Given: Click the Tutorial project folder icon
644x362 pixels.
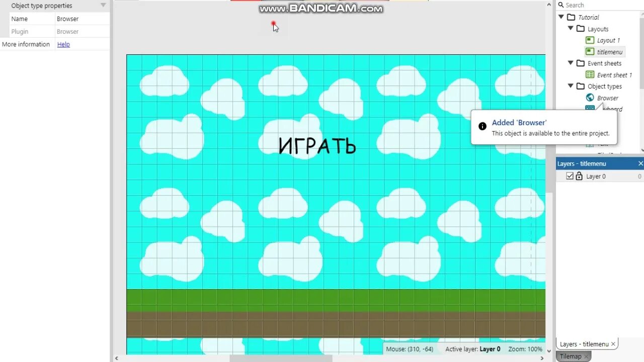Looking at the screenshot, I should [x=571, y=17].
